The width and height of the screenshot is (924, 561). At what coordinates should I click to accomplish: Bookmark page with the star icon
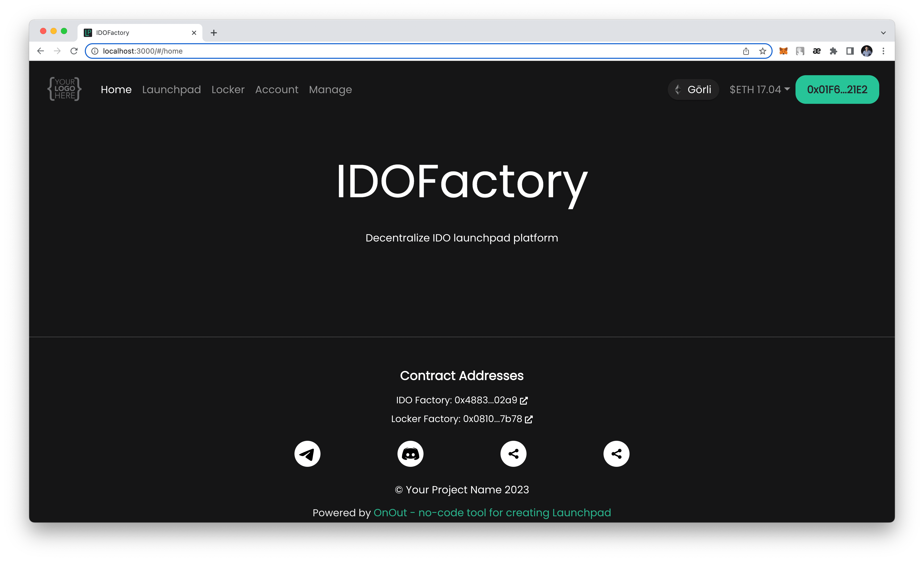(762, 51)
